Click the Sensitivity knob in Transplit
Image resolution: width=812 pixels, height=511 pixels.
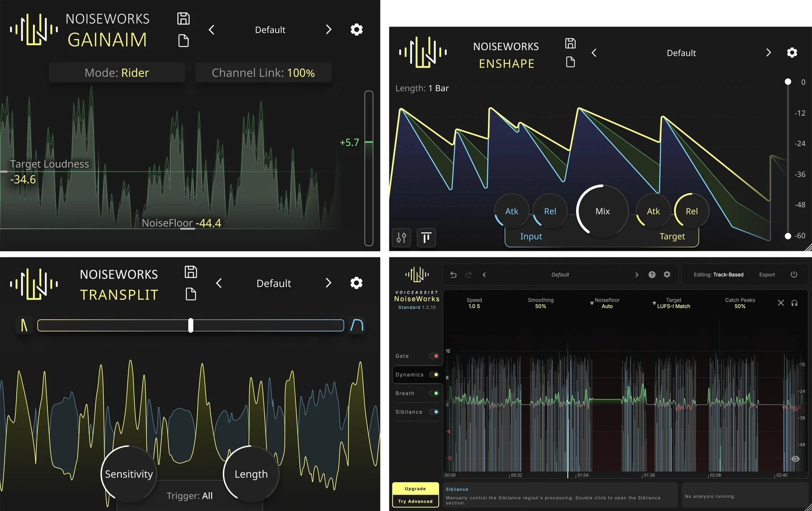click(x=129, y=474)
